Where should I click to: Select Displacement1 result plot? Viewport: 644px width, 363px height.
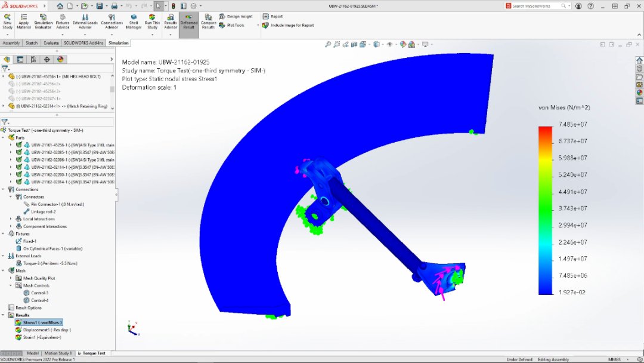click(x=47, y=330)
